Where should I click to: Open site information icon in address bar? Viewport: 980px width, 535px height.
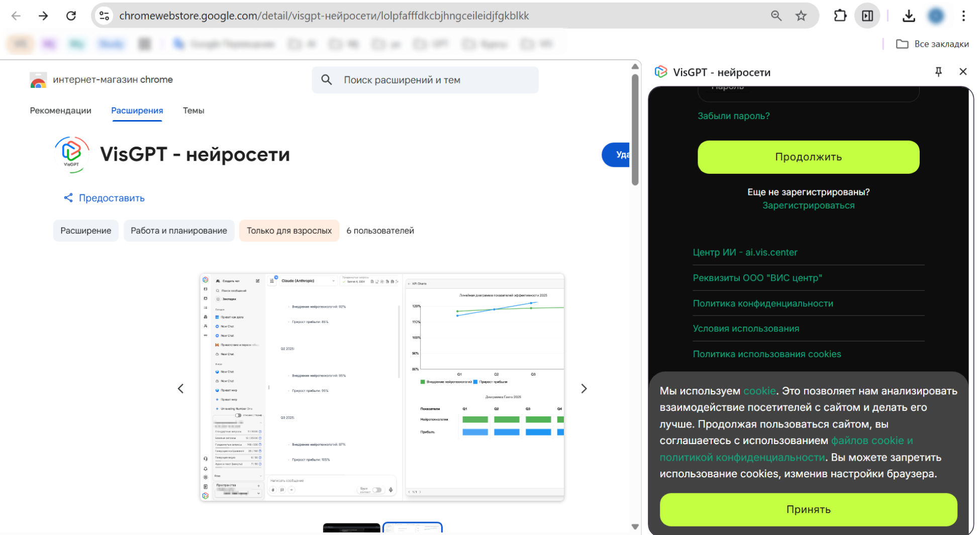(x=104, y=16)
